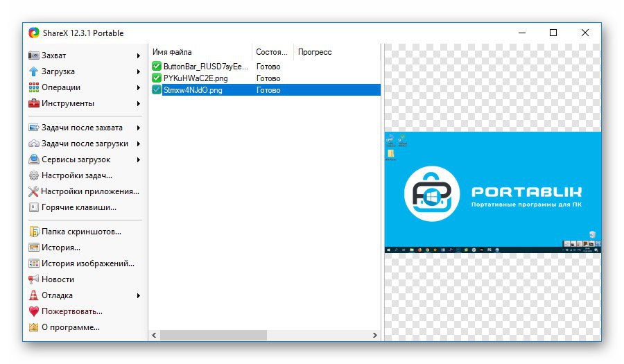
Task: Click the Пожертвовать heart icon
Action: tap(34, 311)
